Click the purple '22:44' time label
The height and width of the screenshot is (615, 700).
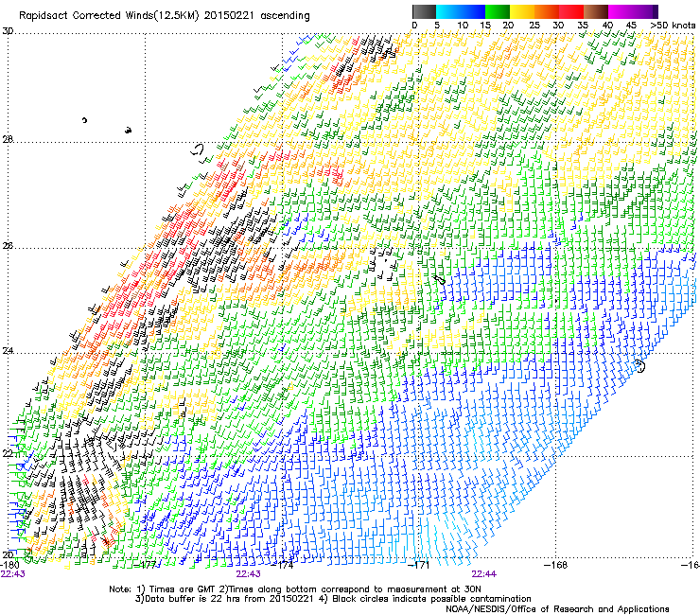click(x=484, y=574)
